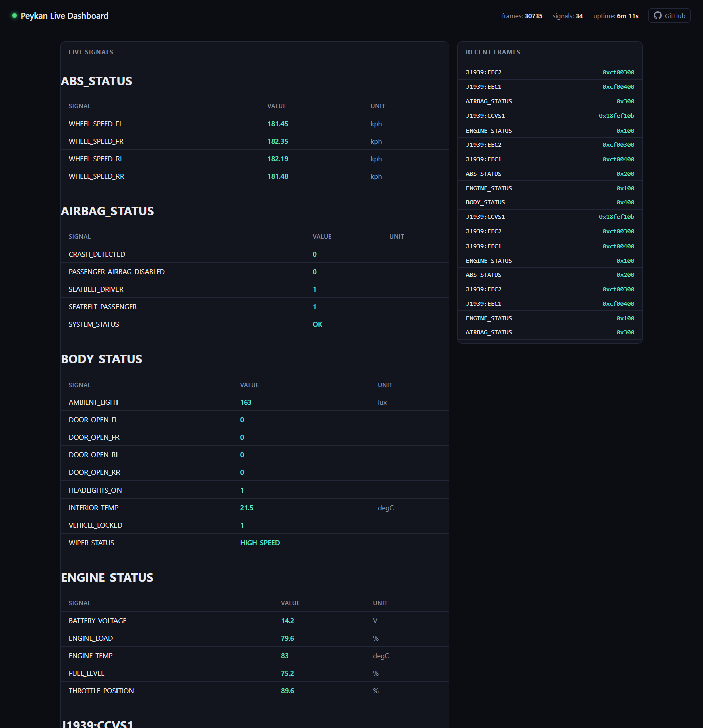703x728 pixels.
Task: Click the CRASH_DETECTED signal row
Action: pos(255,254)
